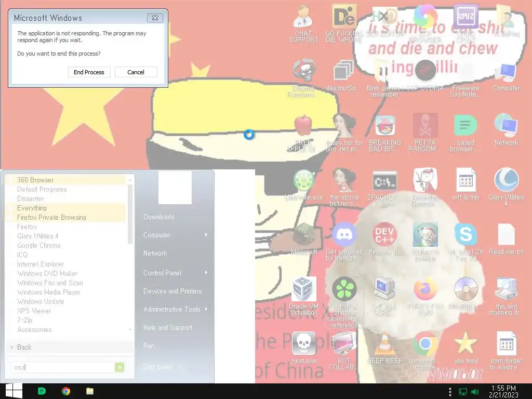
Task: Click the Shut down button
Action: (157, 367)
